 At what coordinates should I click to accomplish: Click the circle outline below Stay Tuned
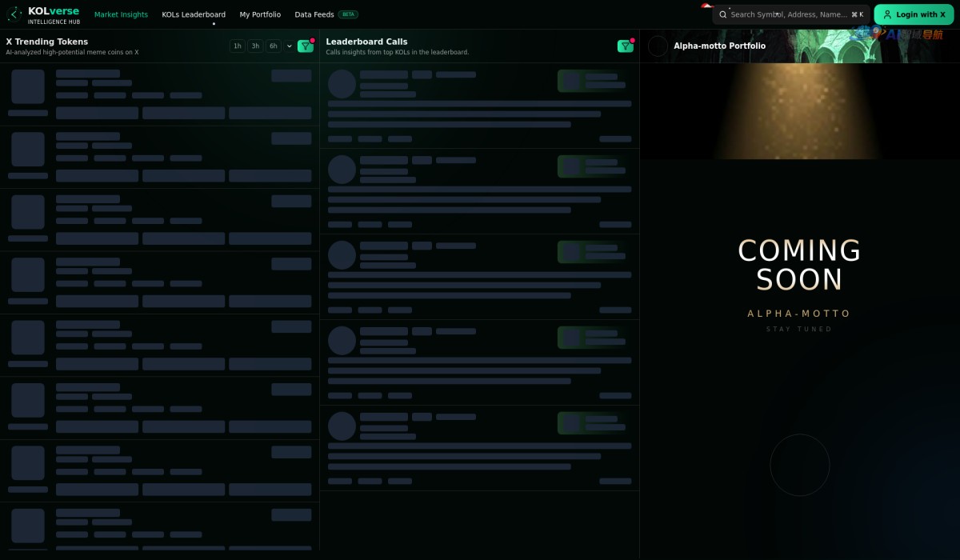point(799,465)
